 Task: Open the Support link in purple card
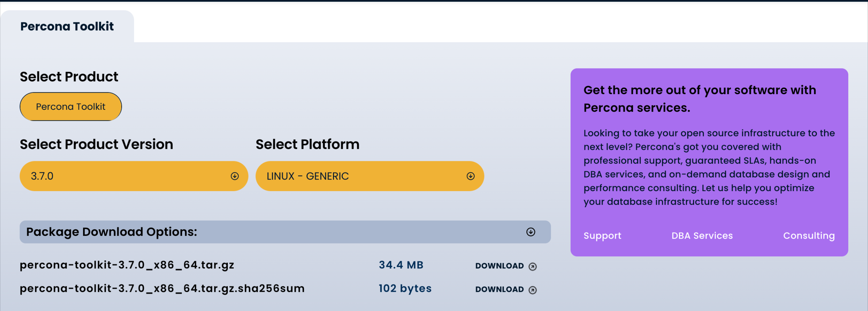602,236
